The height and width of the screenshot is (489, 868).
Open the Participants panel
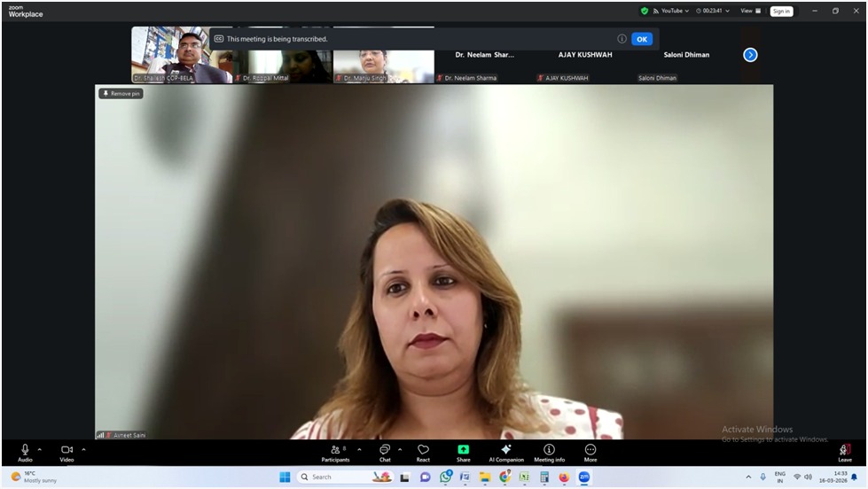click(335, 452)
